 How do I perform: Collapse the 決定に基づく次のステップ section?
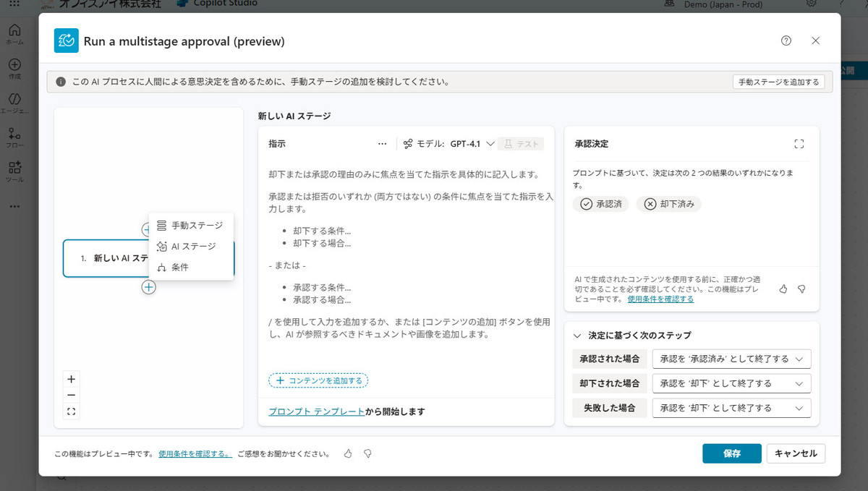tap(577, 336)
